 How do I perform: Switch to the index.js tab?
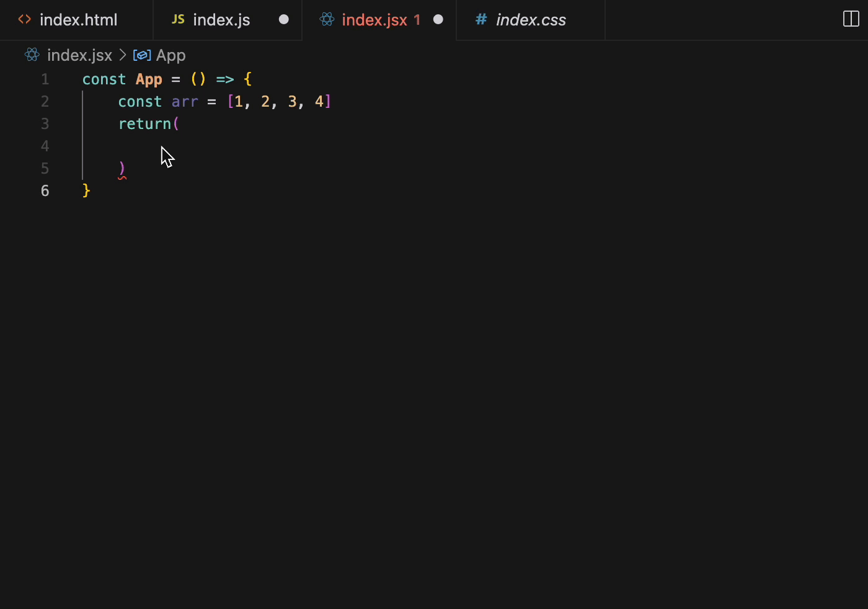tap(228, 20)
